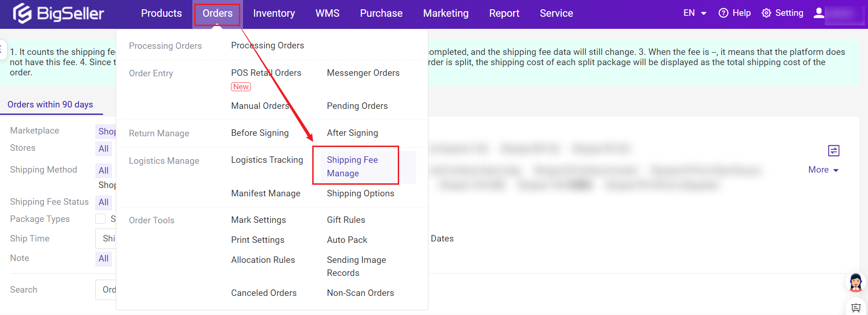The width and height of the screenshot is (868, 315).
Task: Go to Manual Orders
Action: tap(260, 106)
